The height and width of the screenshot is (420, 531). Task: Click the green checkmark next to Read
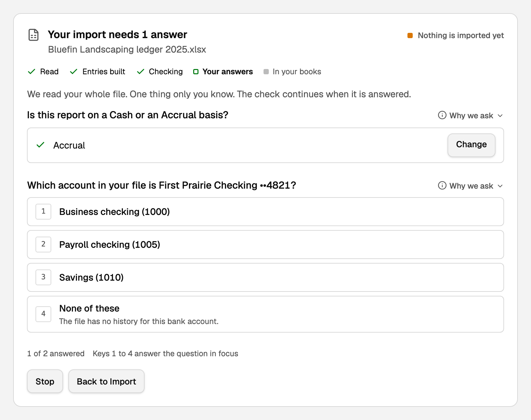coord(32,72)
